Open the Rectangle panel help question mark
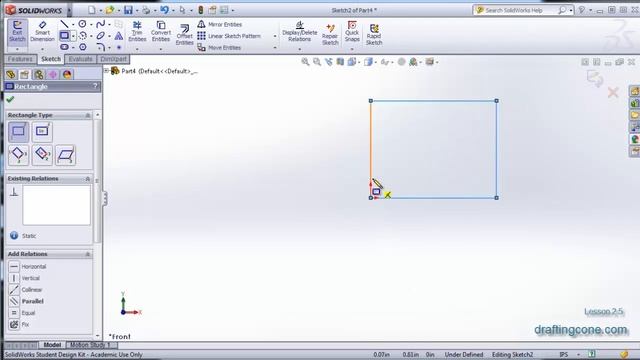This screenshot has width=640, height=360. [96, 86]
